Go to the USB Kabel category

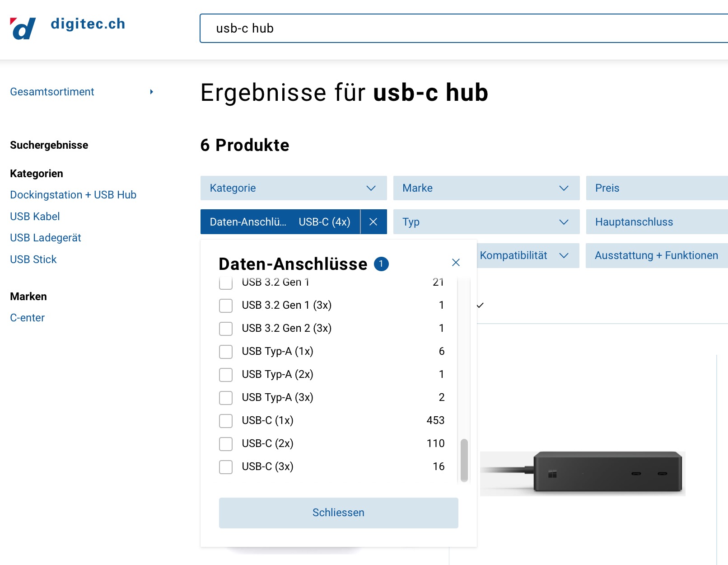[35, 217]
